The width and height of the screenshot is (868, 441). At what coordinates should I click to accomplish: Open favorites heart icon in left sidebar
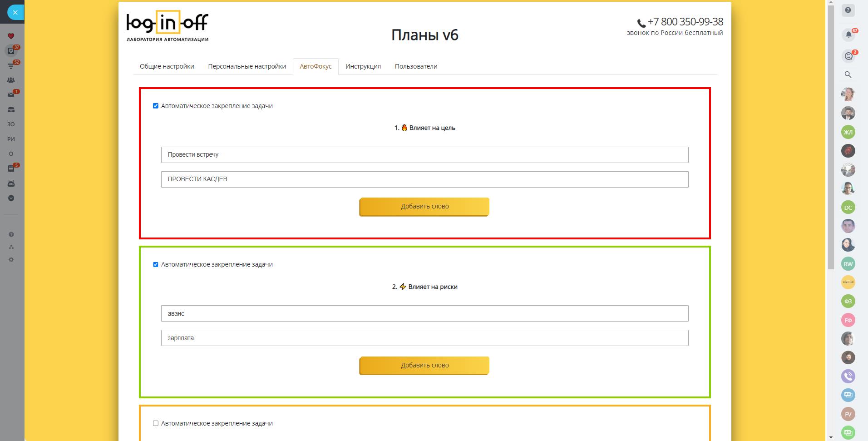tap(11, 36)
